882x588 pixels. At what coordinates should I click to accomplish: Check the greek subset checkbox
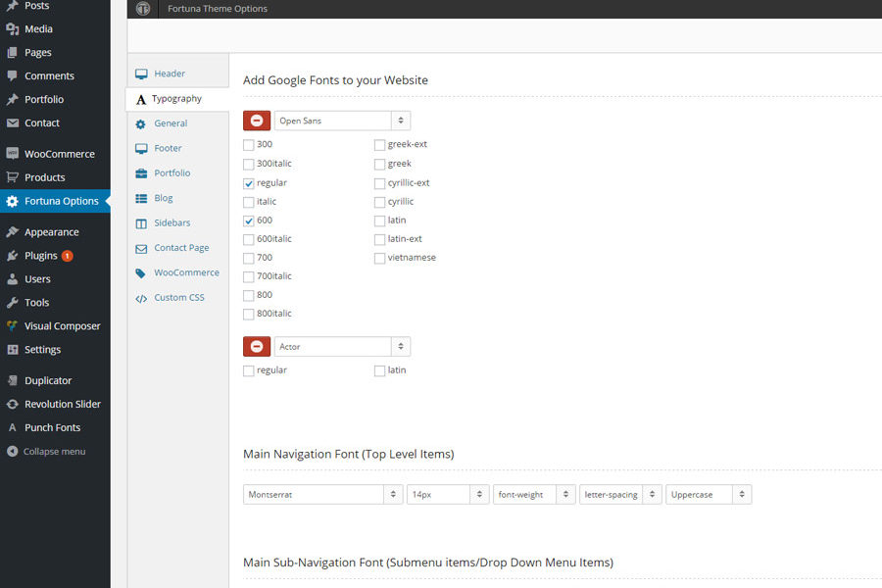pyautogui.click(x=379, y=164)
